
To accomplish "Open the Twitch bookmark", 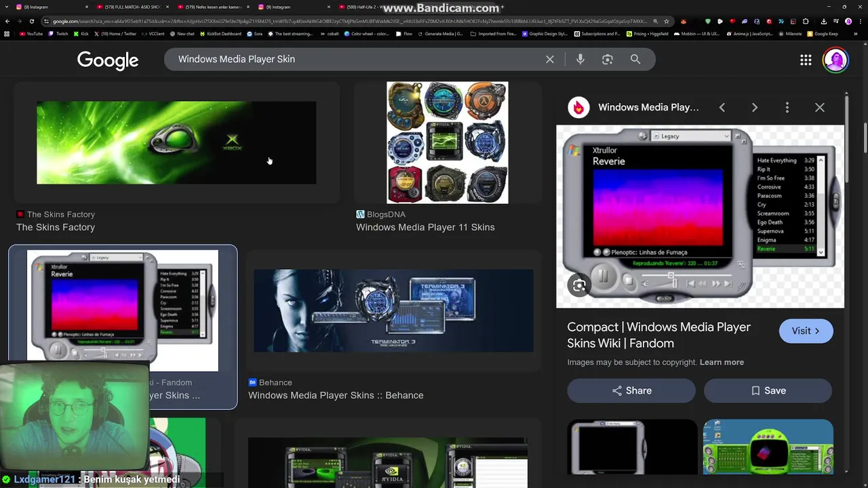I will click(x=58, y=33).
